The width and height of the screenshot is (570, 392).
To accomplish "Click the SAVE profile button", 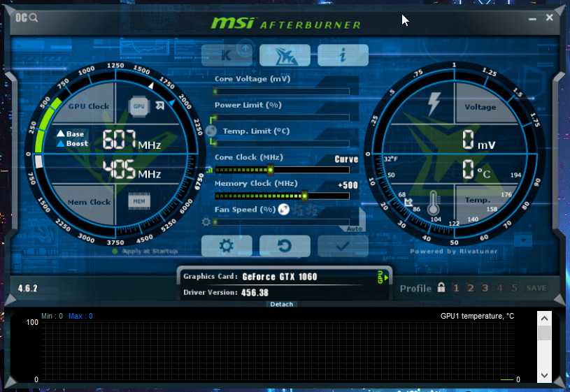I will [536, 288].
